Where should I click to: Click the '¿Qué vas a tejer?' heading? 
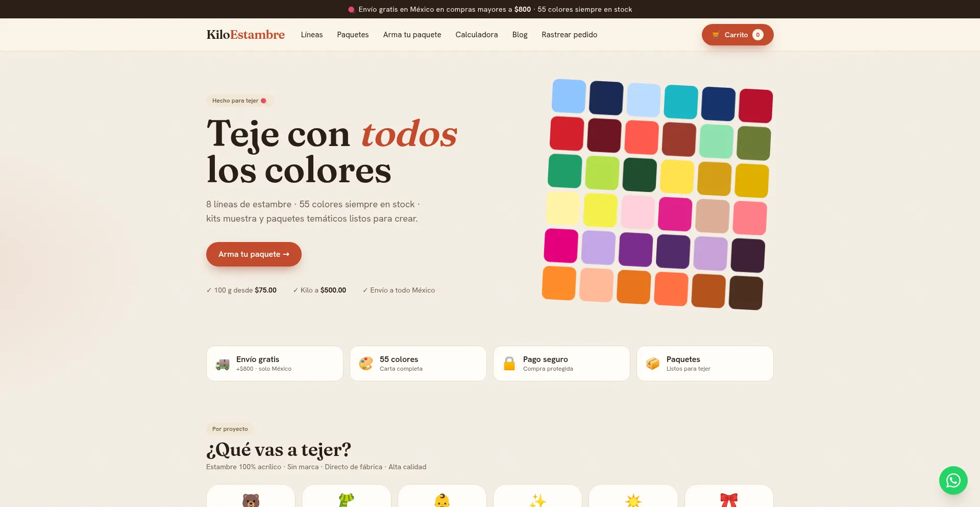279,450
